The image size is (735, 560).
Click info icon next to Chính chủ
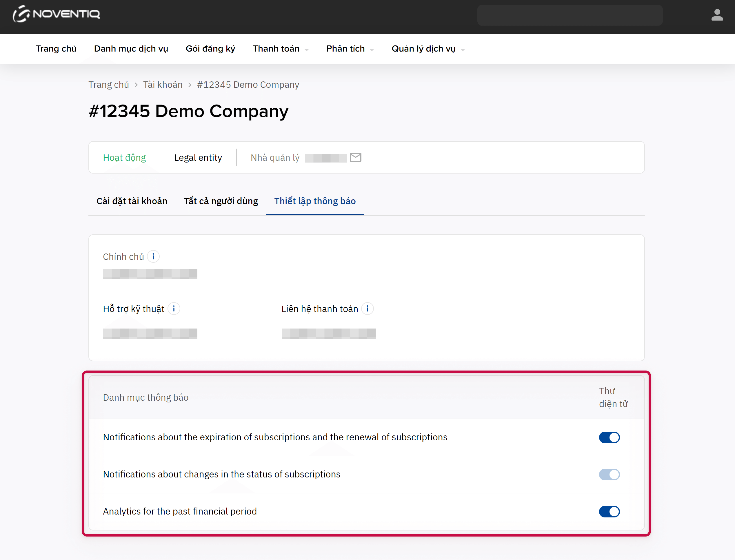click(153, 257)
